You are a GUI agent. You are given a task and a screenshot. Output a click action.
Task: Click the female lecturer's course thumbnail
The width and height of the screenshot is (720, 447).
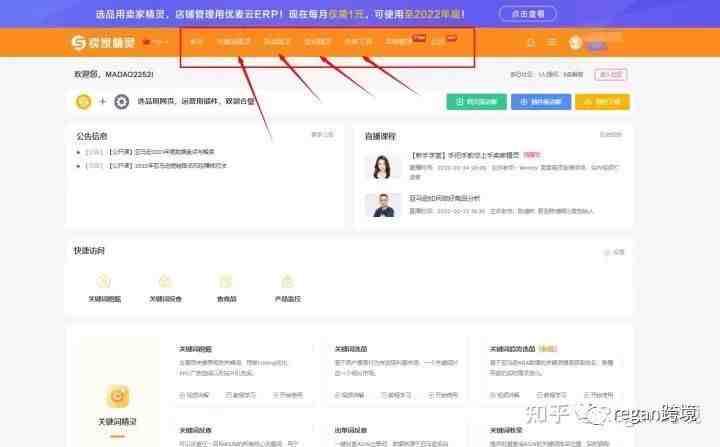382,166
